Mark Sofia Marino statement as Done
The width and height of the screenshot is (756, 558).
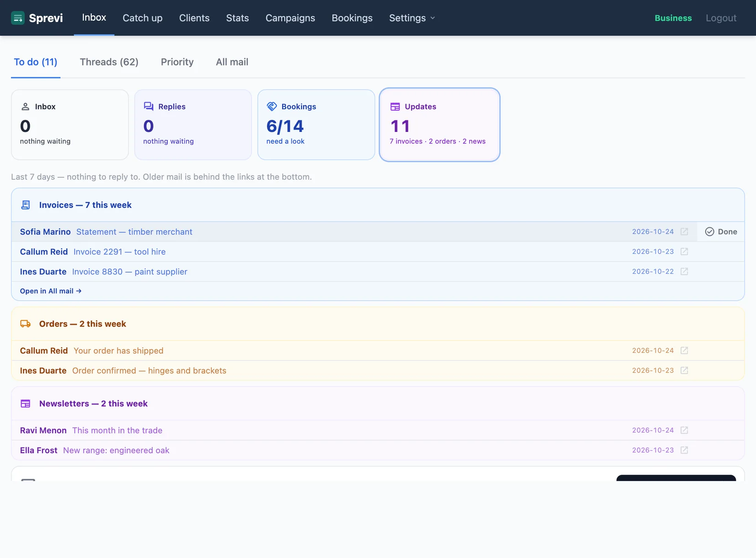point(721,232)
